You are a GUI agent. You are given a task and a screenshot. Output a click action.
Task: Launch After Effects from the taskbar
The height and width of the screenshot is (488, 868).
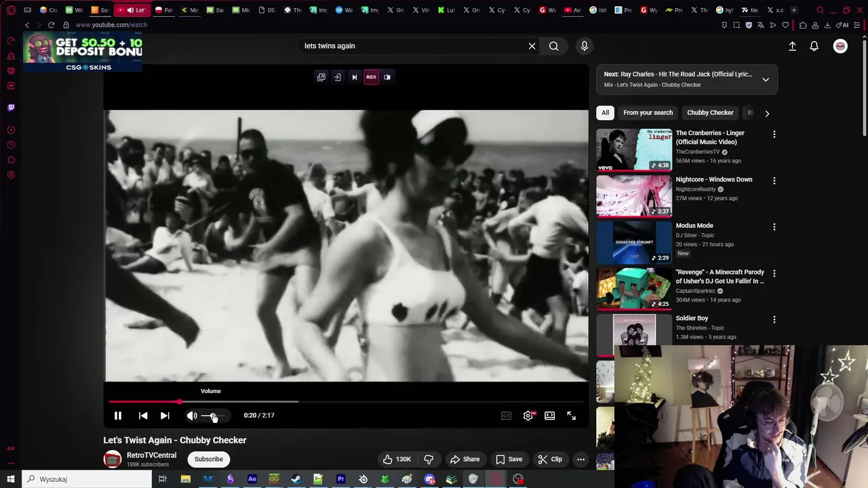point(252,479)
